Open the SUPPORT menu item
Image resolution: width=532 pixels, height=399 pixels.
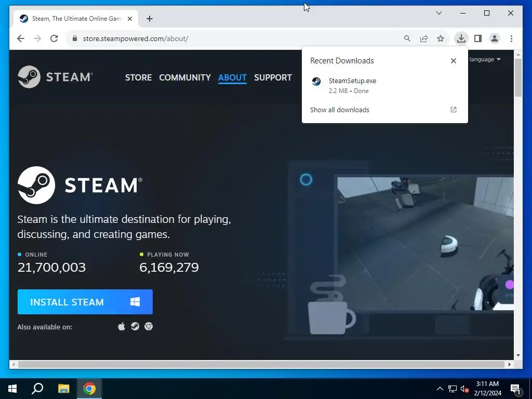point(273,77)
